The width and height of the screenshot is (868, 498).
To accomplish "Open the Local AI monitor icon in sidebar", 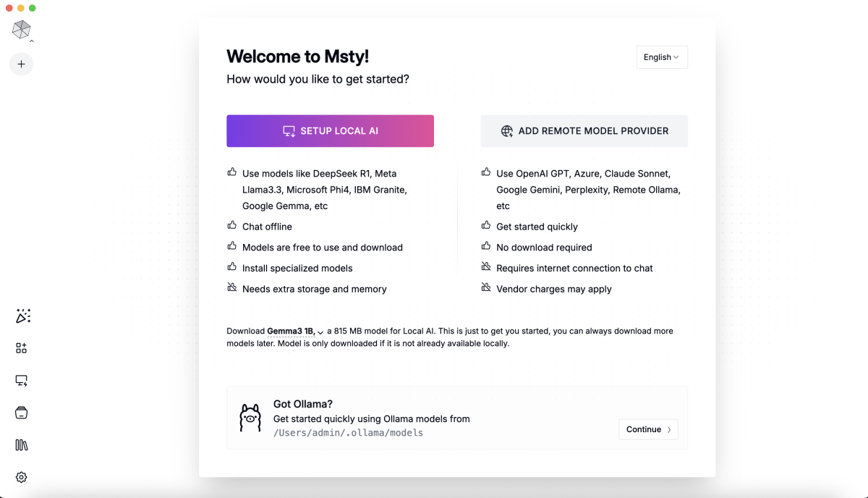I will [22, 381].
